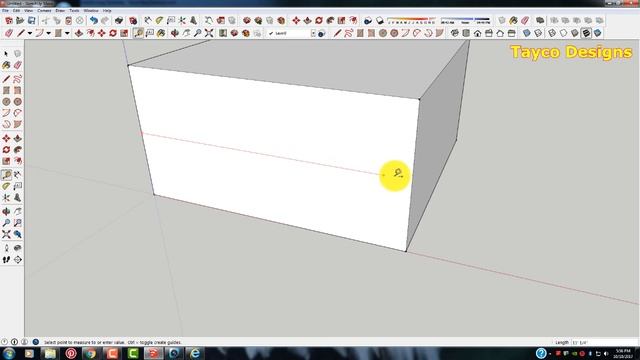Click the Orbit tool in second toolbar row

[175, 33]
